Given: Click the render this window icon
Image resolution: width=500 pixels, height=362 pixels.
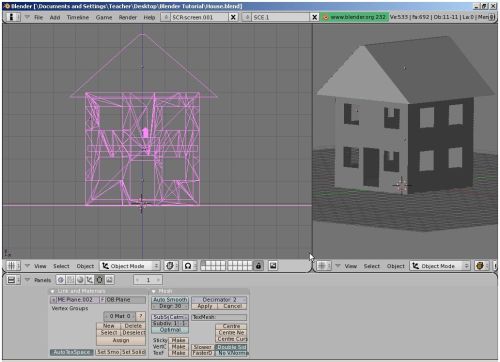Looking at the screenshot, I should 273,266.
